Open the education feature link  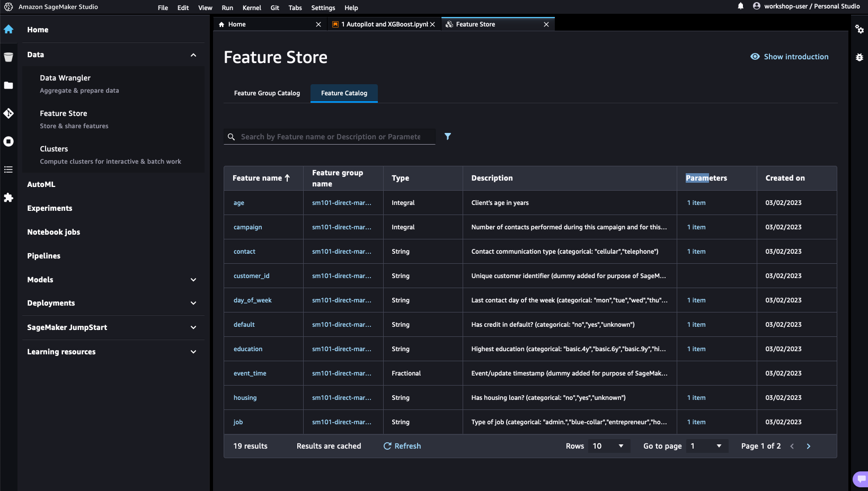pyautogui.click(x=248, y=349)
